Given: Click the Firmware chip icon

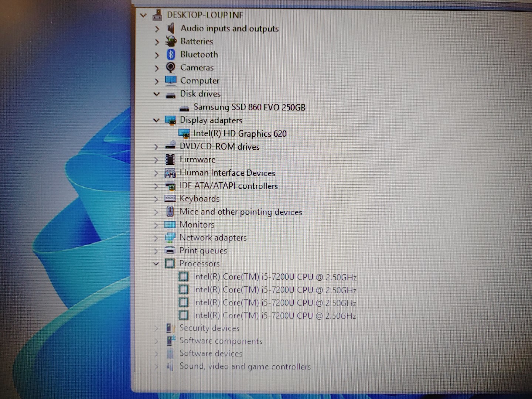Looking at the screenshot, I should (170, 160).
